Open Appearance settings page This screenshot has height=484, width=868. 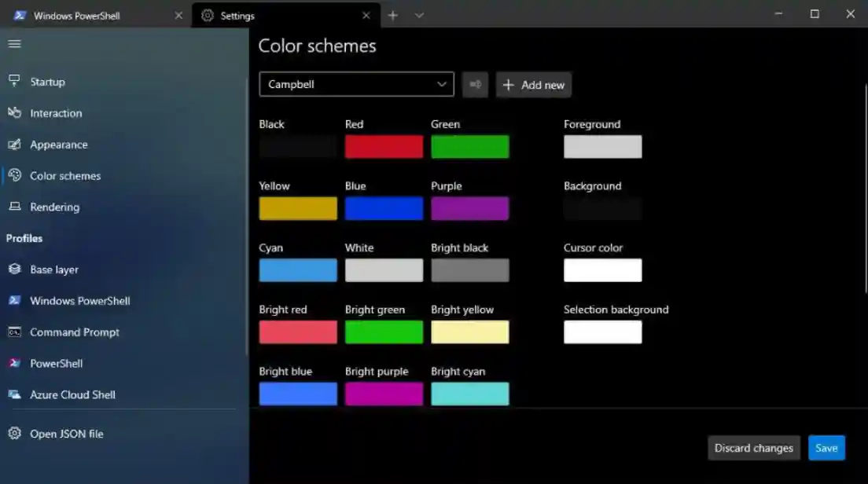pos(123,145)
